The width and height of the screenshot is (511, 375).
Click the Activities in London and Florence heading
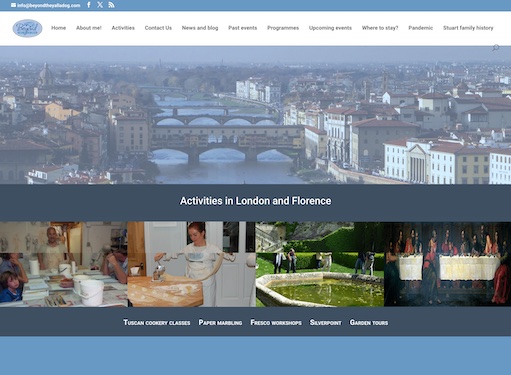pyautogui.click(x=255, y=201)
